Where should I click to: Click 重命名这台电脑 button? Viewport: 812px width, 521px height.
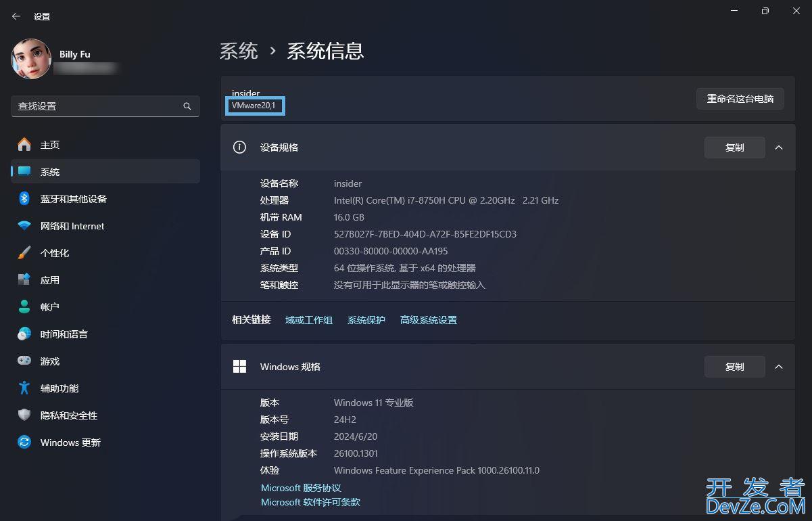click(740, 99)
